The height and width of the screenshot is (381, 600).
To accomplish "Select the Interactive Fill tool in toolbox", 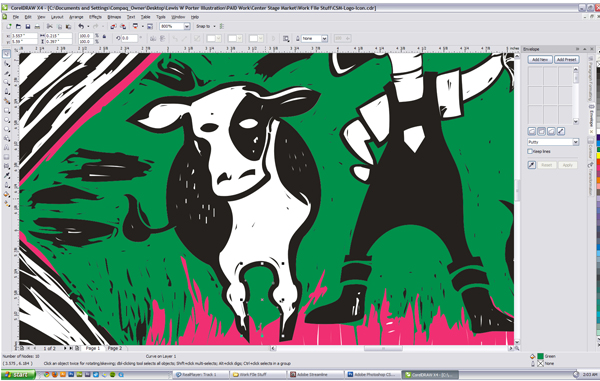I will point(7,204).
